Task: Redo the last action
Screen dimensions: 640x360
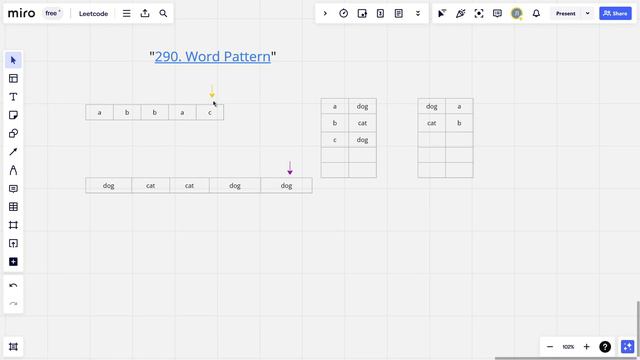Action: point(13,304)
